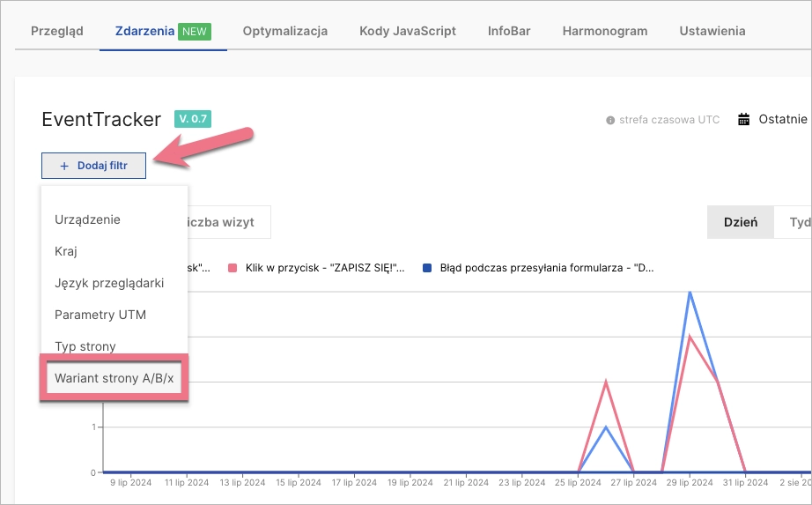Select Kraj from filter list
Image resolution: width=812 pixels, height=505 pixels.
(x=66, y=251)
